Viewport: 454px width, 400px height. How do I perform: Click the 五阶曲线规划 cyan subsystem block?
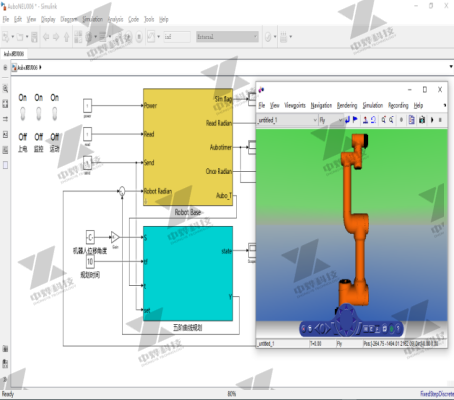(188, 274)
